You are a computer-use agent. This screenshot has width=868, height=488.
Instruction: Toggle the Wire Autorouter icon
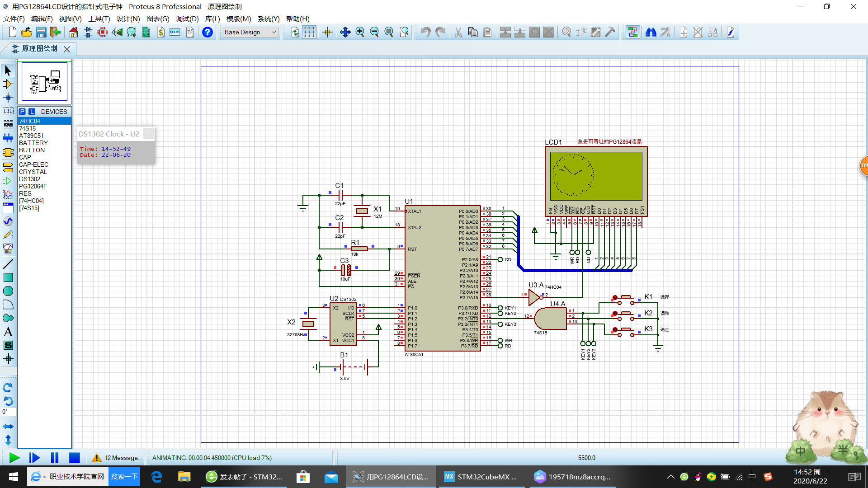coord(632,32)
